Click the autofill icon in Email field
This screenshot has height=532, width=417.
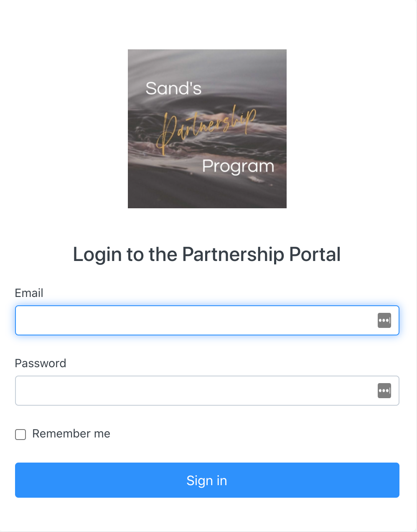tap(384, 320)
